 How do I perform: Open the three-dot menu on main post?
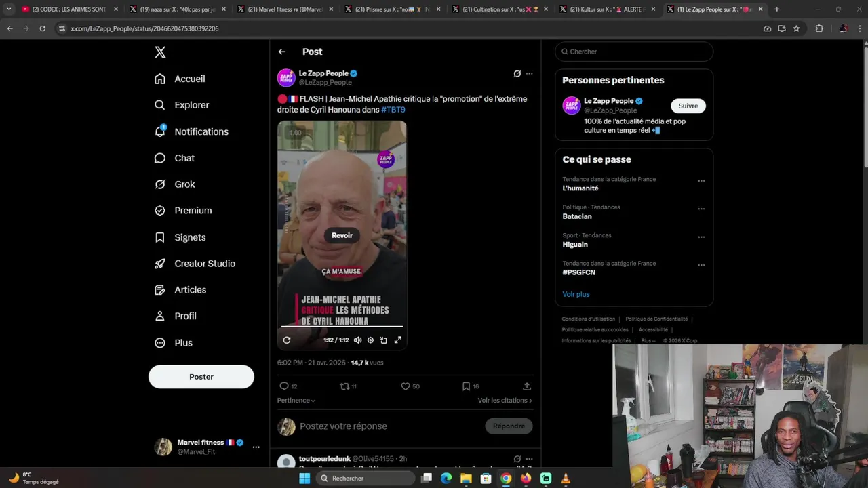530,74
